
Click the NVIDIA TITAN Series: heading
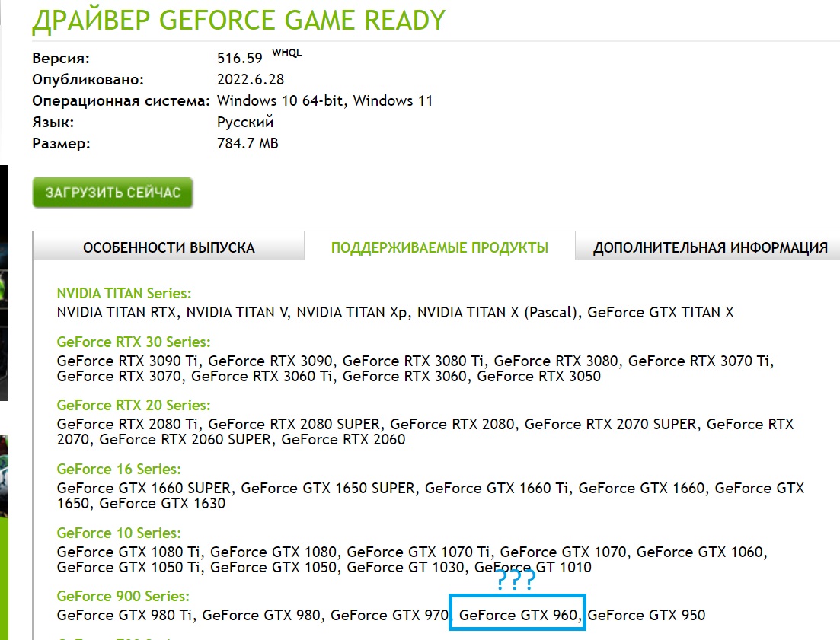pyautogui.click(x=123, y=293)
